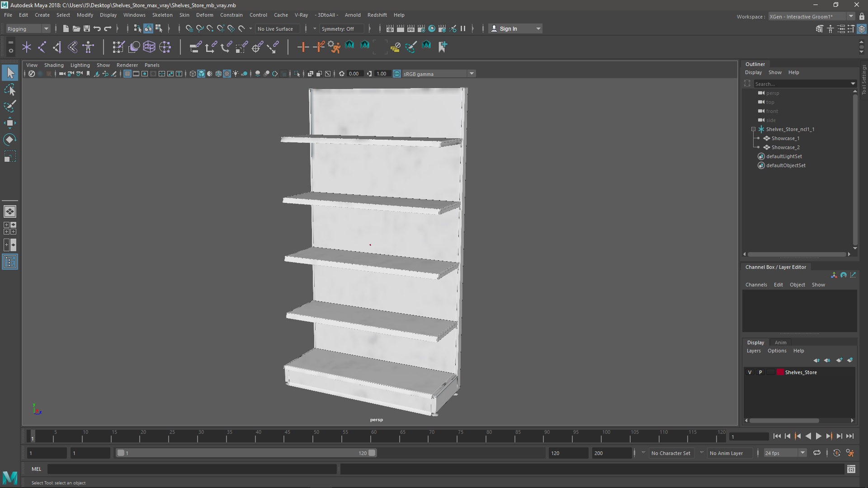This screenshot has width=868, height=488.
Task: Toggle the single perspective view layout
Action: click(10, 211)
